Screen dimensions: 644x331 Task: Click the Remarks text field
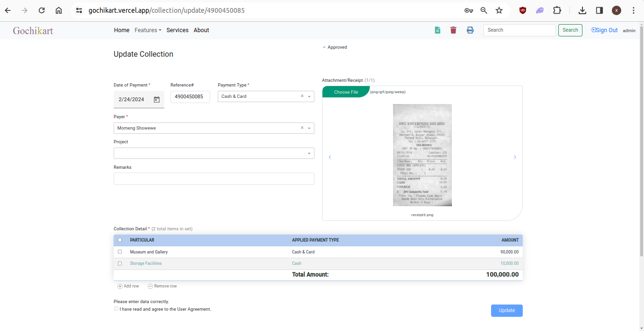pyautogui.click(x=214, y=179)
